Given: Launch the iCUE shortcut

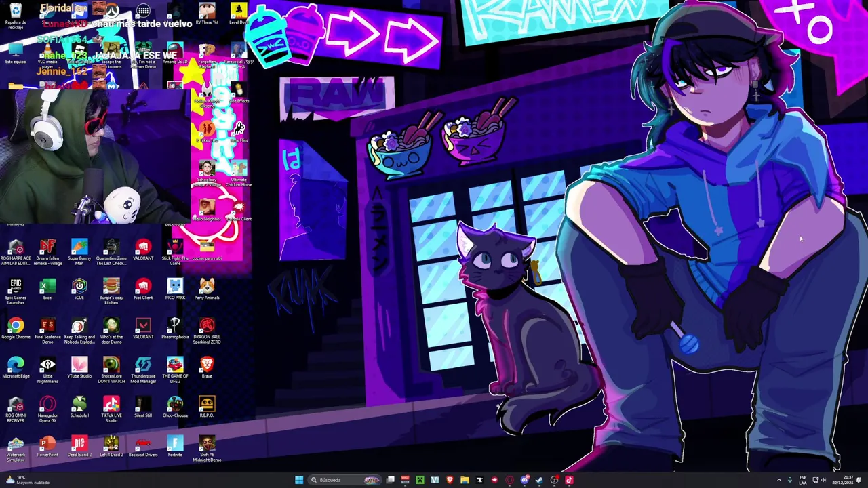Looking at the screenshot, I should tap(79, 289).
